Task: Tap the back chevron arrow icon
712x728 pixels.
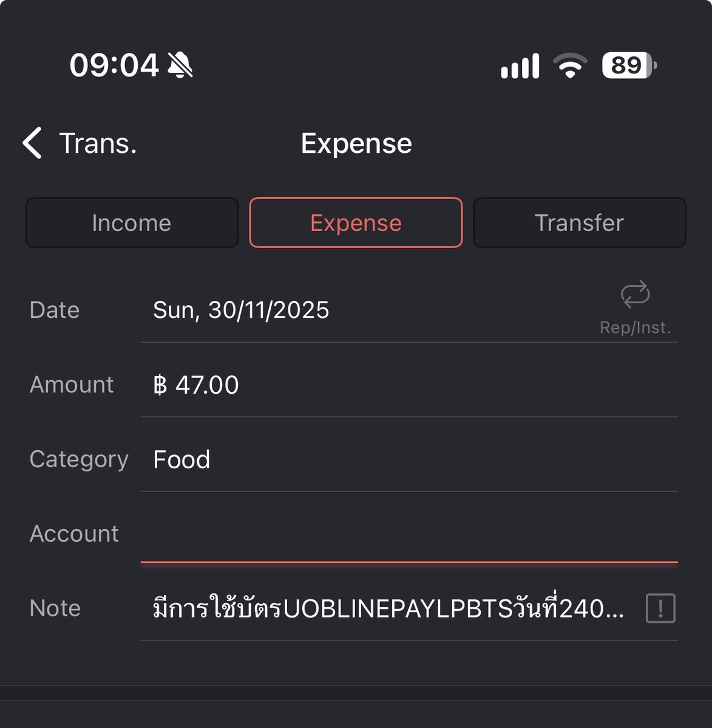Action: click(32, 143)
